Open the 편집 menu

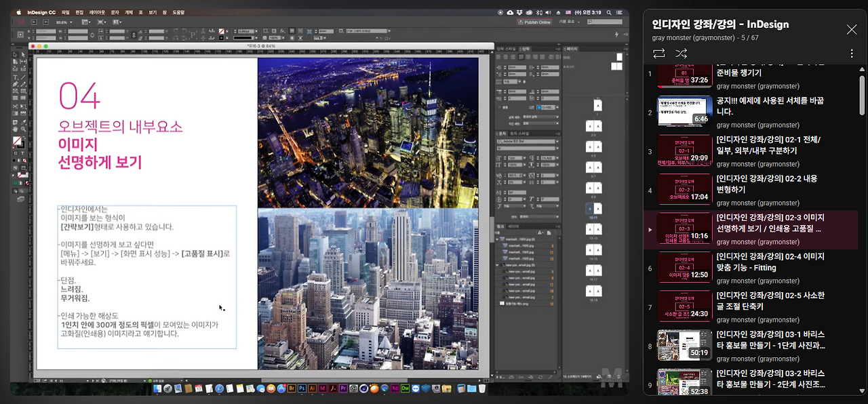[x=79, y=12]
